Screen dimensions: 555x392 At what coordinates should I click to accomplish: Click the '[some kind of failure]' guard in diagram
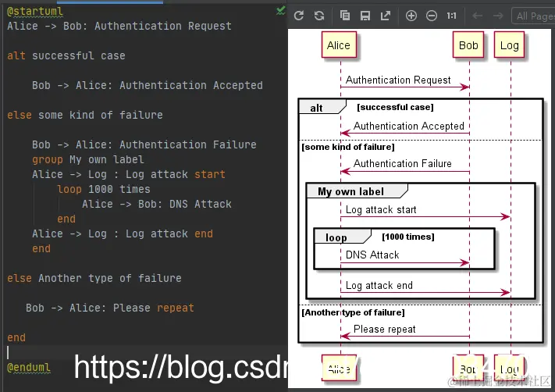click(x=348, y=147)
